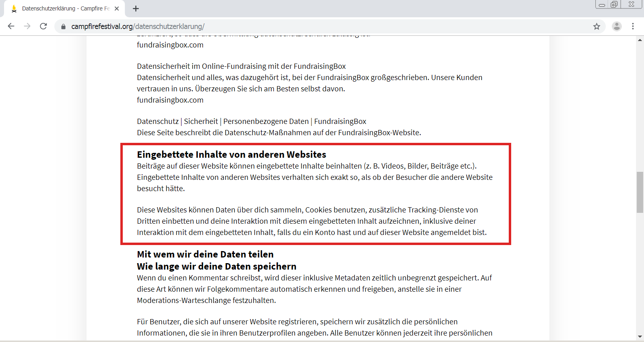Click heading 'Wie lange wir deine Daten speichern'
This screenshot has height=342, width=644.
pos(217,266)
